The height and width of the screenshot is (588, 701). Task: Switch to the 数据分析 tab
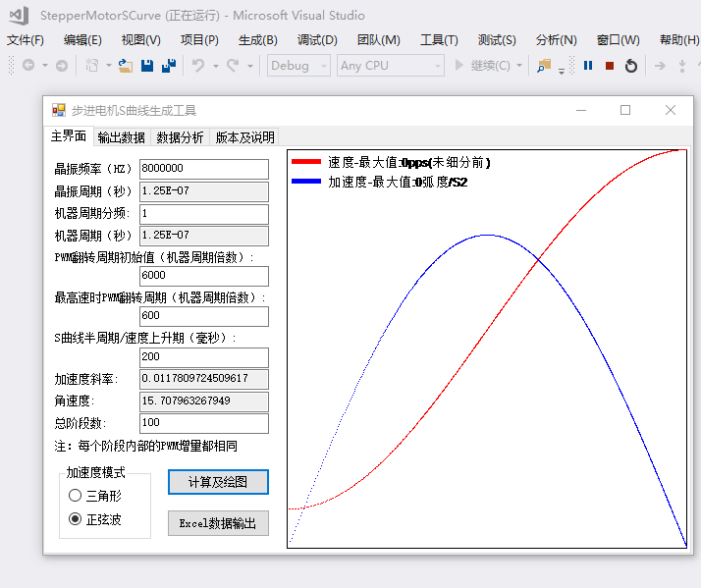[x=180, y=137]
